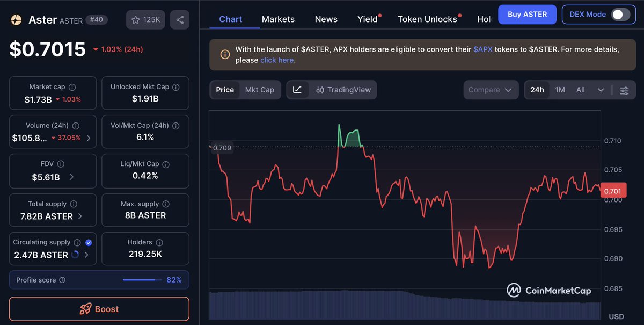
Task: Click the 219.25K holders value
Action: (145, 254)
